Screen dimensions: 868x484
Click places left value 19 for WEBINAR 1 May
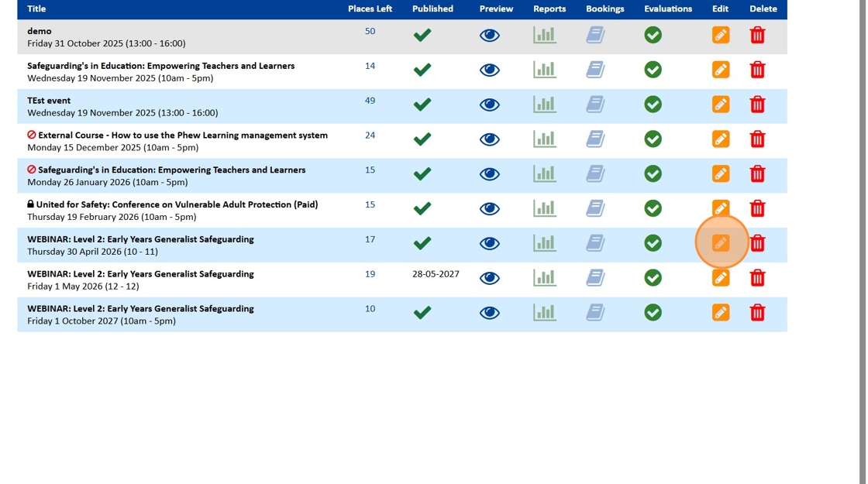370,274
